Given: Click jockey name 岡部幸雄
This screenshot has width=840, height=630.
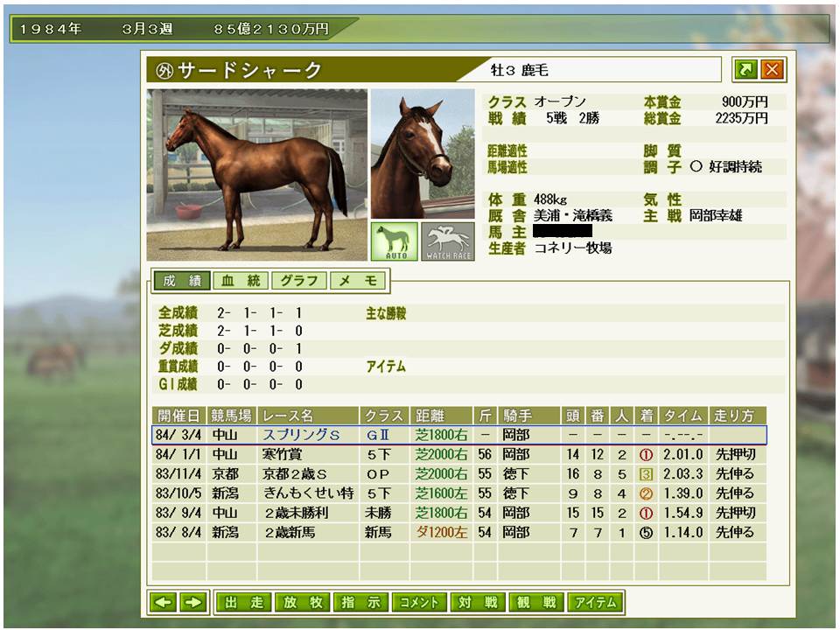Looking at the screenshot, I should coord(715,215).
